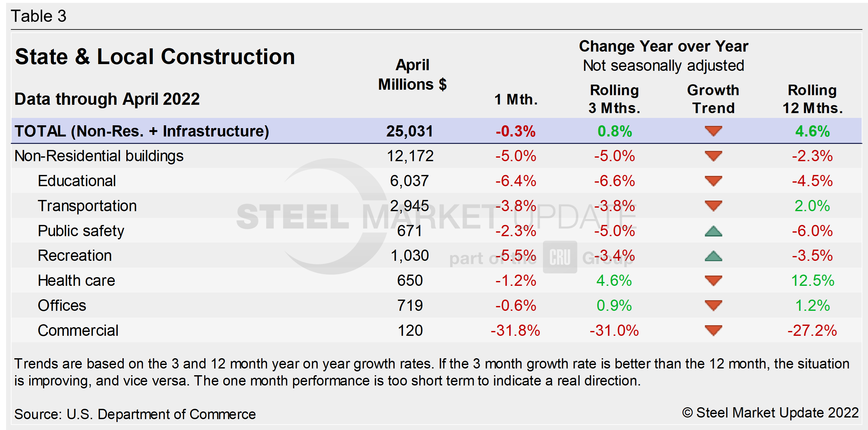Click the Offices growth trend down arrow
This screenshot has width=868, height=430.
713,305
